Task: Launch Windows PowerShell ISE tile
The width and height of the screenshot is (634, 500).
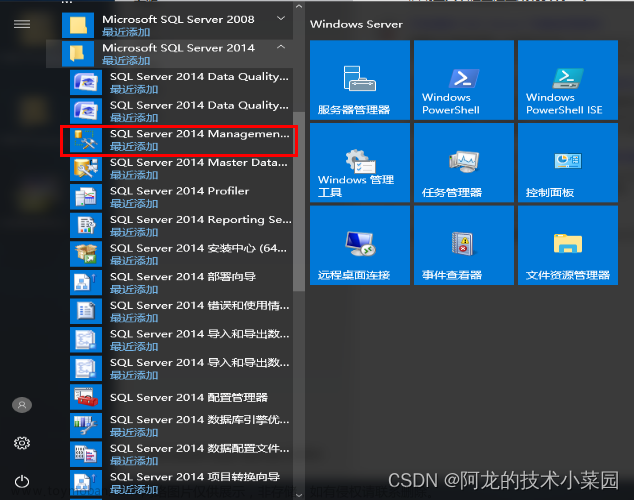Action: click(x=568, y=80)
